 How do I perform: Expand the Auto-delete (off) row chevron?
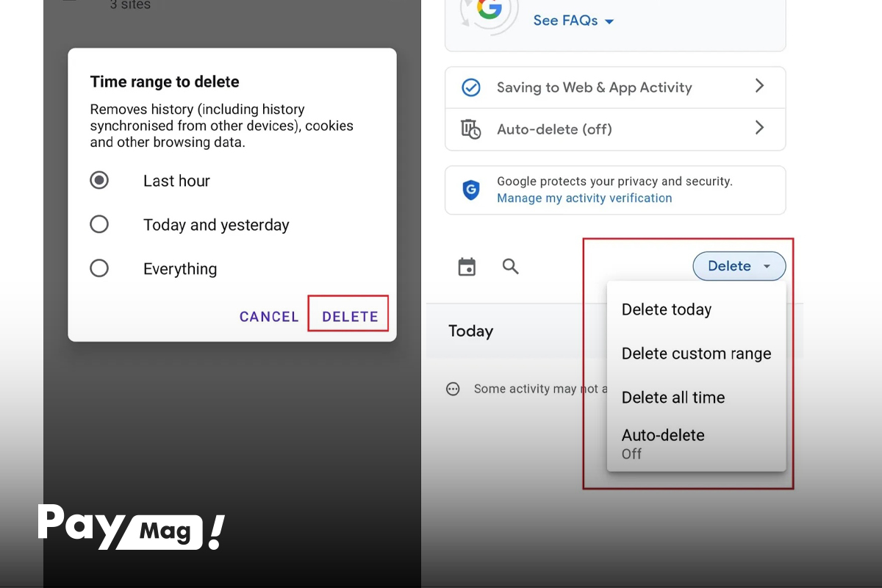(x=760, y=128)
